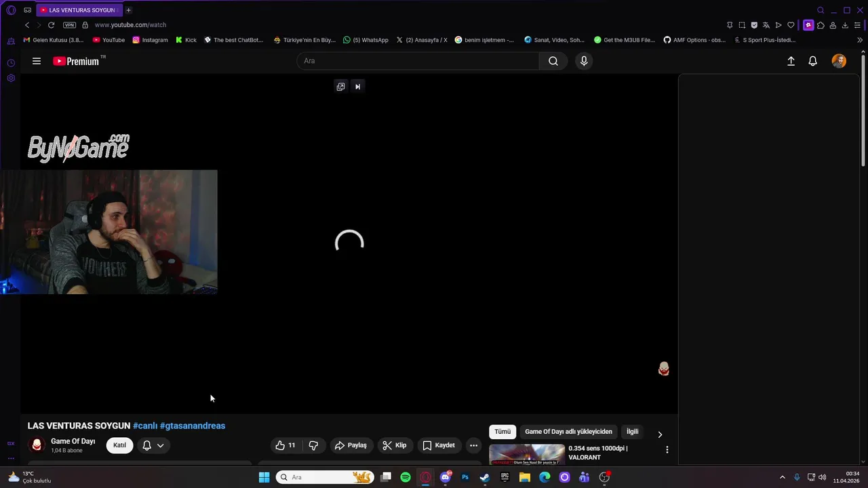Click the Katıl join button
The height and width of the screenshot is (488, 868).
(119, 445)
